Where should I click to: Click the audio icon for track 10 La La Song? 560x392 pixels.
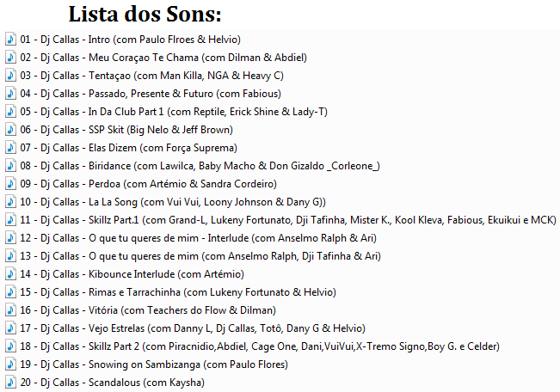pos(9,202)
